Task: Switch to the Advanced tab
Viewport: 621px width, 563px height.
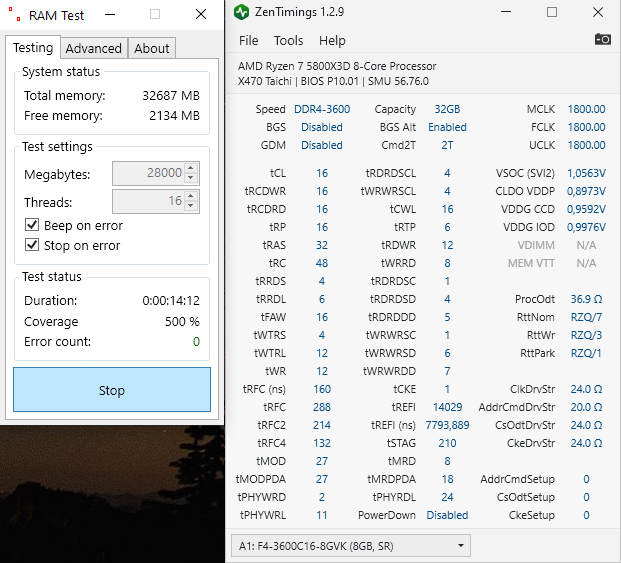Action: (93, 48)
